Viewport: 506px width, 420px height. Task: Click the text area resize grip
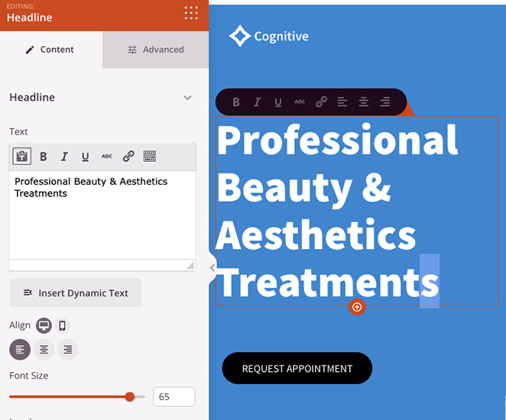(191, 266)
